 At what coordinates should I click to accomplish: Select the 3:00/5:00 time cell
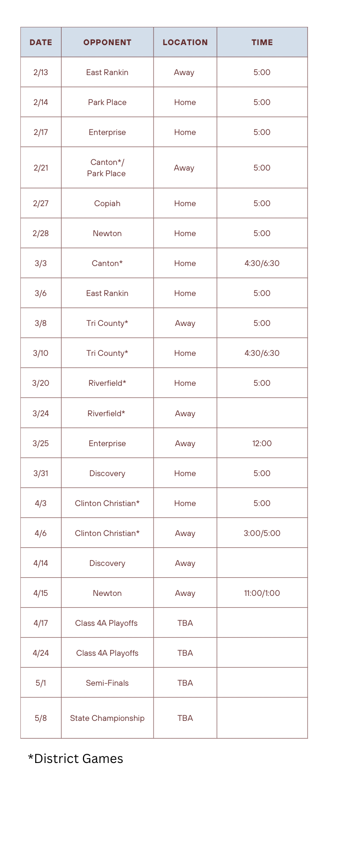(x=262, y=533)
